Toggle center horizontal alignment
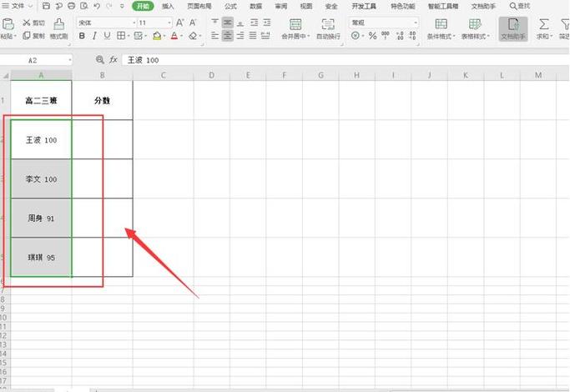Viewport: 570px width, 392px height. click(228, 36)
